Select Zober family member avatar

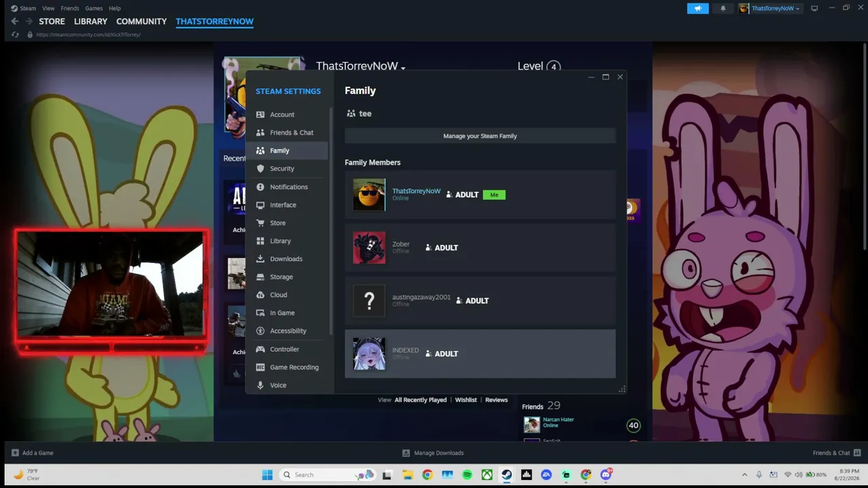[x=369, y=247]
